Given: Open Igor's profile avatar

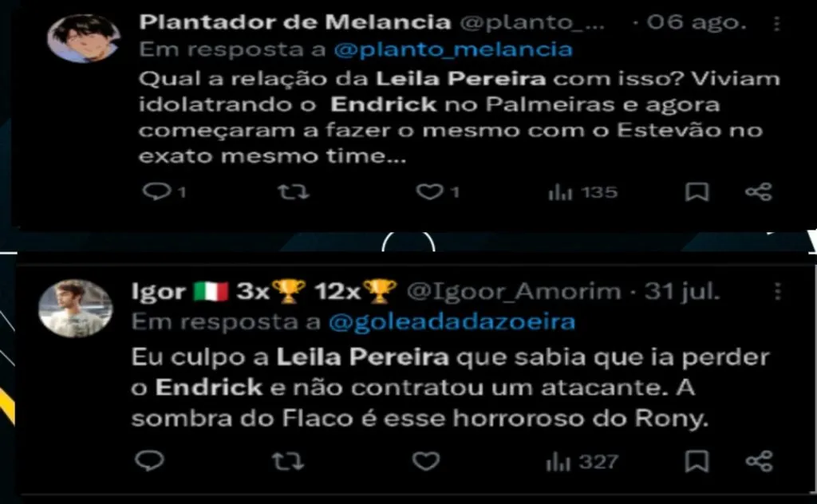Looking at the screenshot, I should [76, 309].
